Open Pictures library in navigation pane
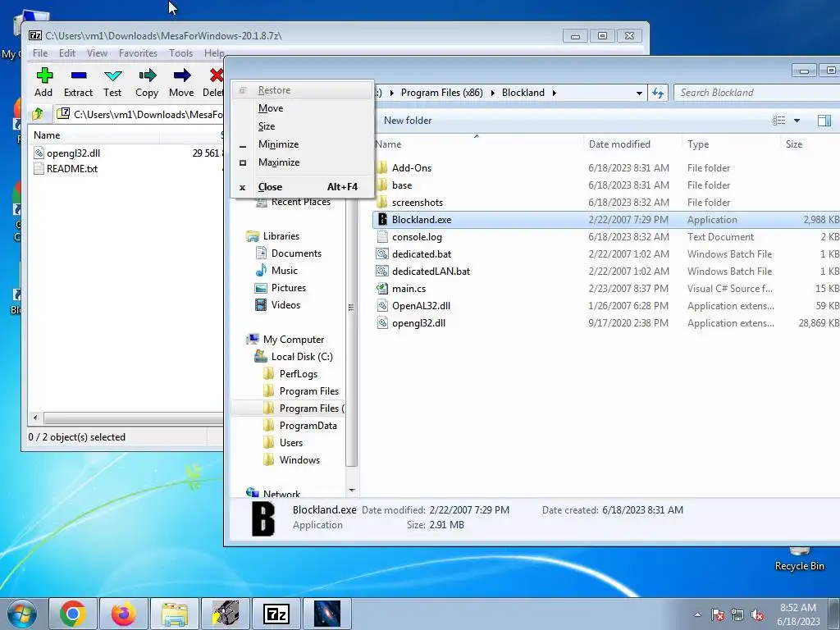 [x=288, y=288]
